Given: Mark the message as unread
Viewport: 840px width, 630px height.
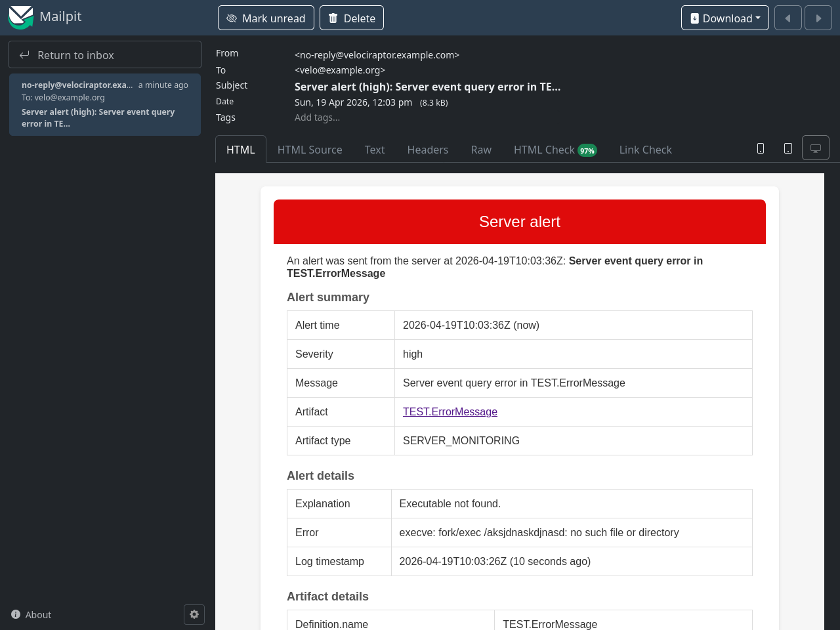Looking at the screenshot, I should pyautogui.click(x=266, y=18).
